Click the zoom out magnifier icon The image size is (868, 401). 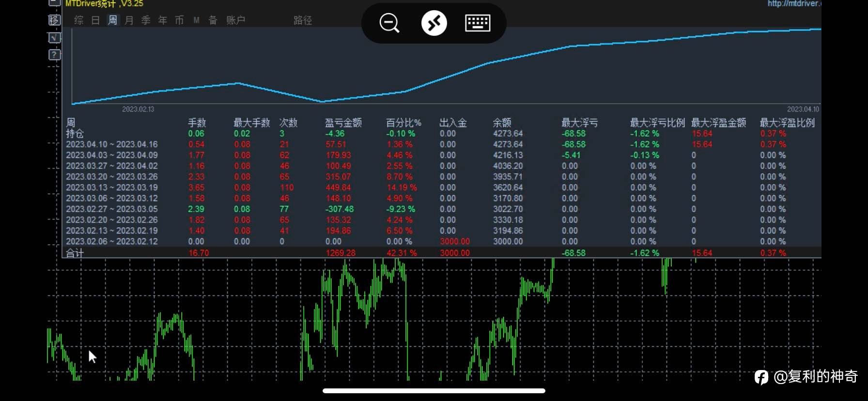[389, 23]
